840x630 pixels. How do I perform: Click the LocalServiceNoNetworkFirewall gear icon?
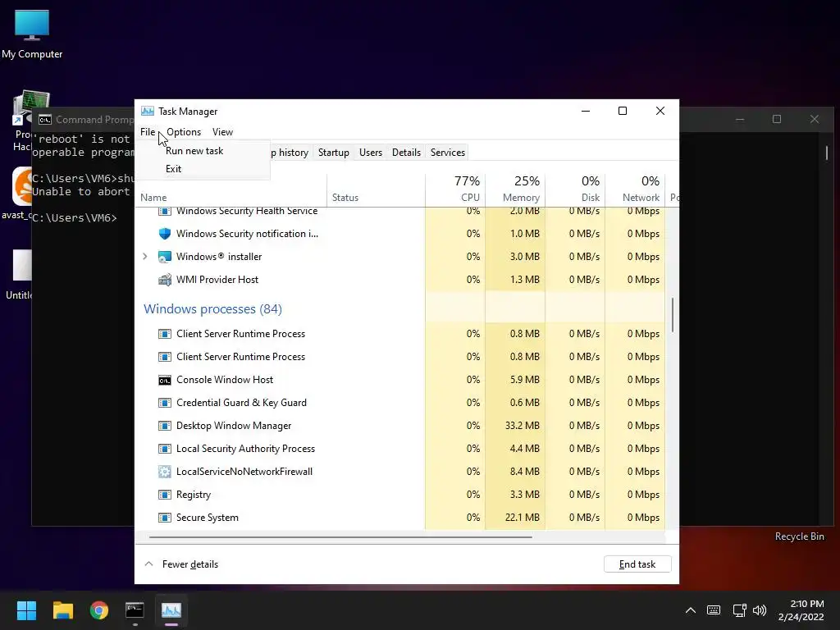pyautogui.click(x=164, y=472)
